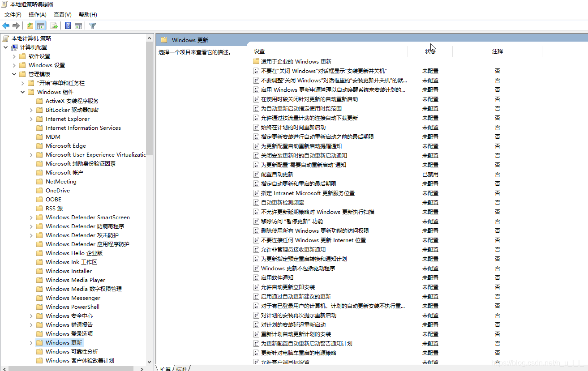Select the RSS 源 tree item
Screen dimensions: 588x371
pos(54,209)
